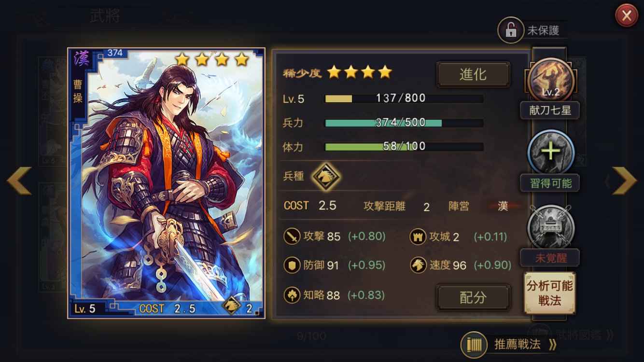Screen dimensions: 644x362
Task: Click the 速度 horse stat icon
Action: coord(418,265)
